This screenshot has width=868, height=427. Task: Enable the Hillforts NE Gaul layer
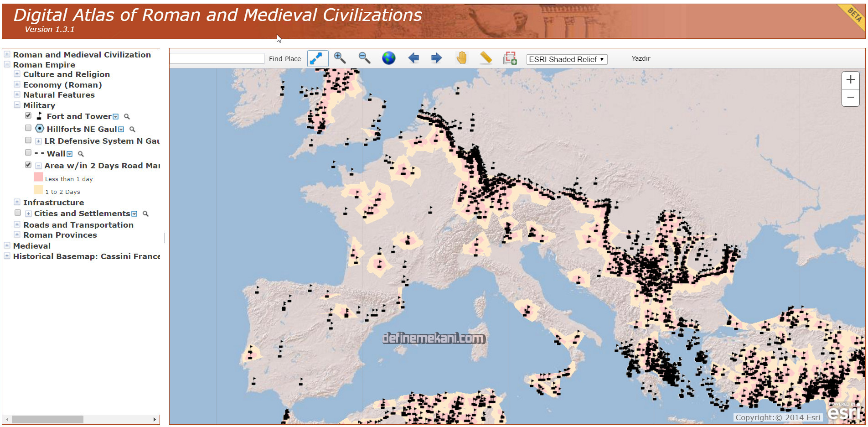(28, 128)
